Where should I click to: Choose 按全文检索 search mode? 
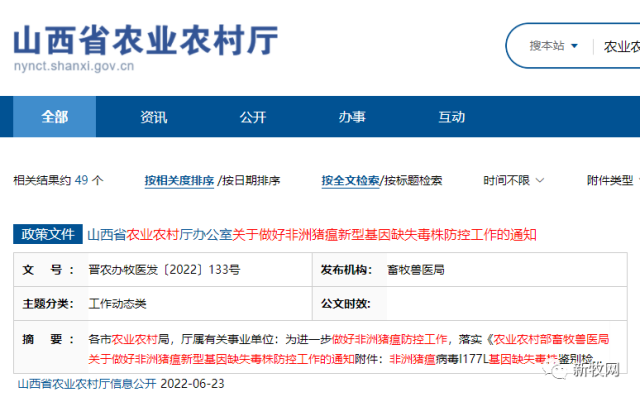pyautogui.click(x=350, y=180)
